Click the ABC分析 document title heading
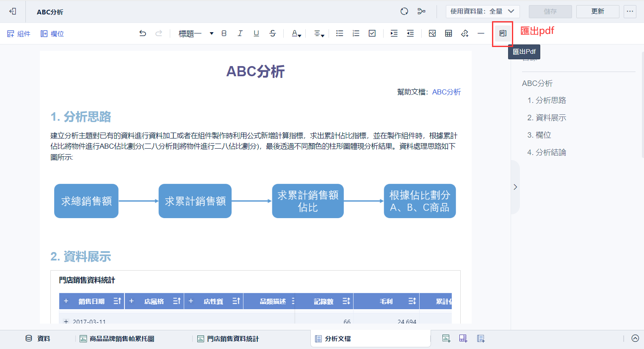The height and width of the screenshot is (349, 644). [255, 71]
